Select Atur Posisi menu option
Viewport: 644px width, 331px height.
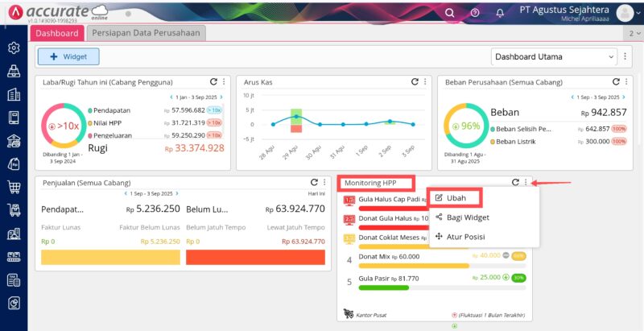(x=464, y=237)
